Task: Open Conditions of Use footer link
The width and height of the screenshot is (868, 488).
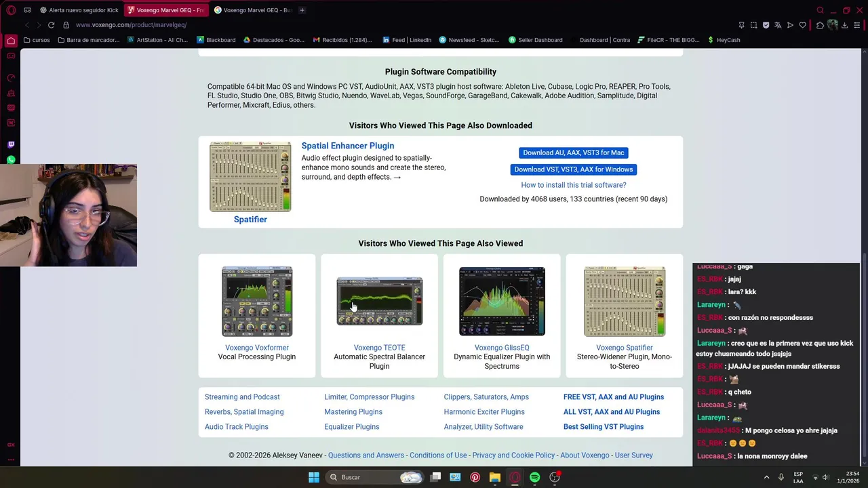Action: [438, 455]
